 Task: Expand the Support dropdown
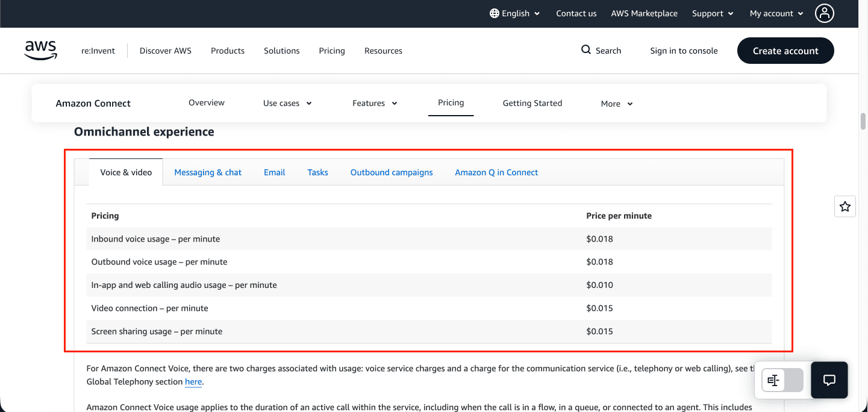[713, 13]
